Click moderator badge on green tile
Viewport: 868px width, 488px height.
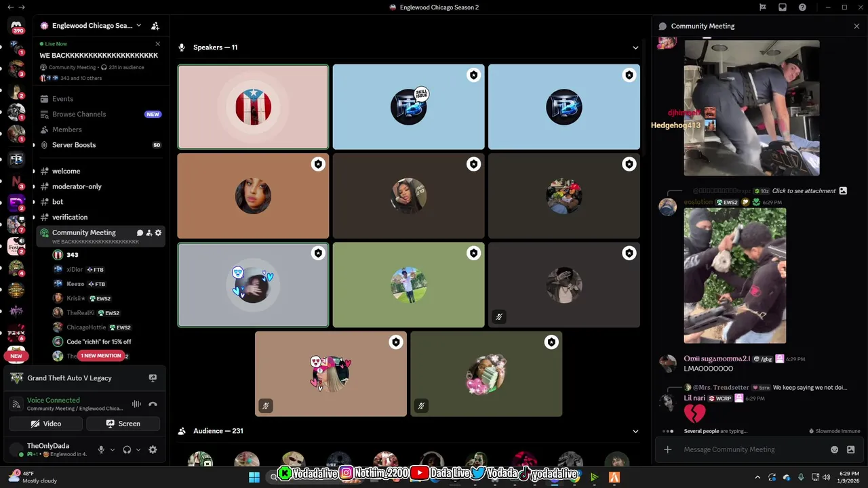point(473,253)
